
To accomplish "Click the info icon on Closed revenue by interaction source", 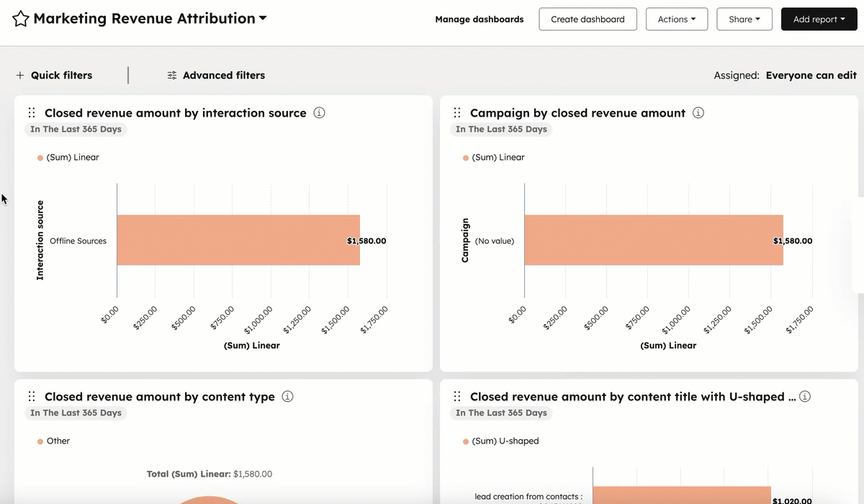I will pos(319,112).
